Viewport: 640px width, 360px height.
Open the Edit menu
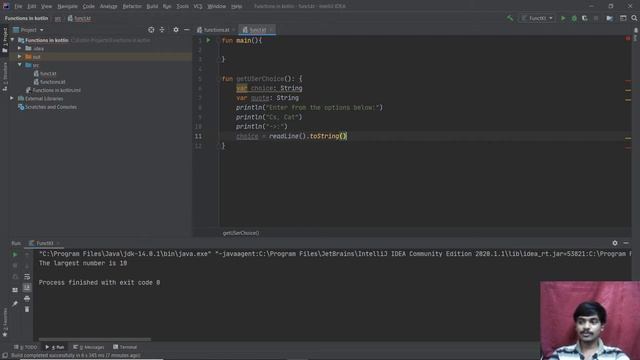[x=31, y=6]
